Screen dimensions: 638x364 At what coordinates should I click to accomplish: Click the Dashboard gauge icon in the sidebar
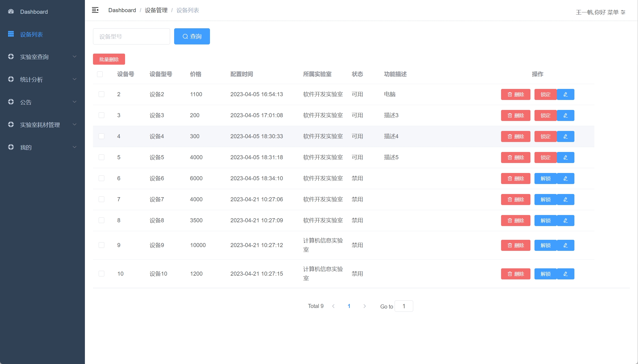coord(11,12)
